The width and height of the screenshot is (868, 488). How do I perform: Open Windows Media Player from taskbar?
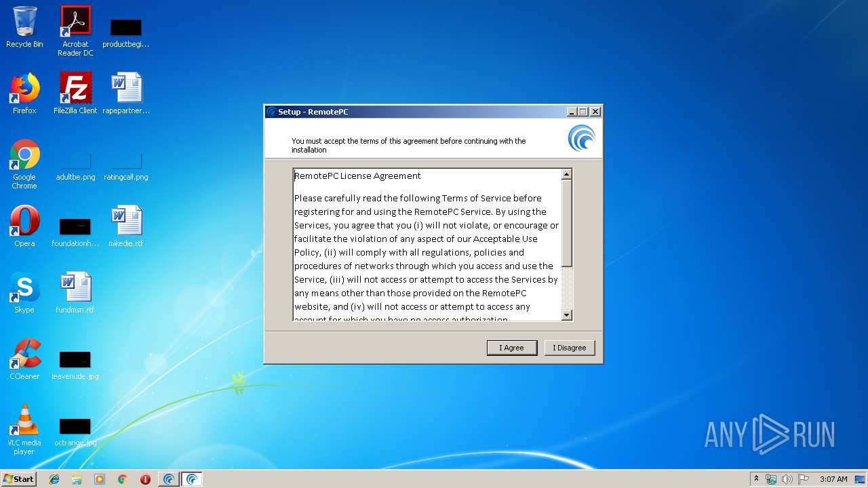coord(100,479)
